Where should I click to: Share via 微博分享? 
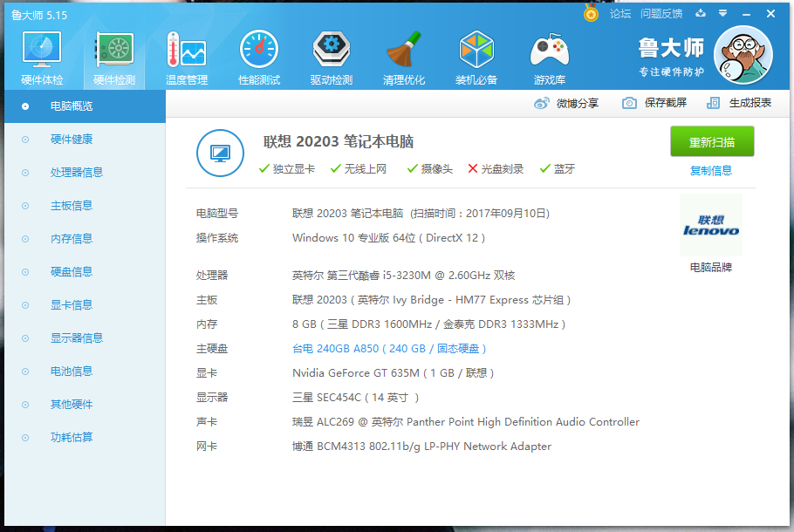point(566,103)
